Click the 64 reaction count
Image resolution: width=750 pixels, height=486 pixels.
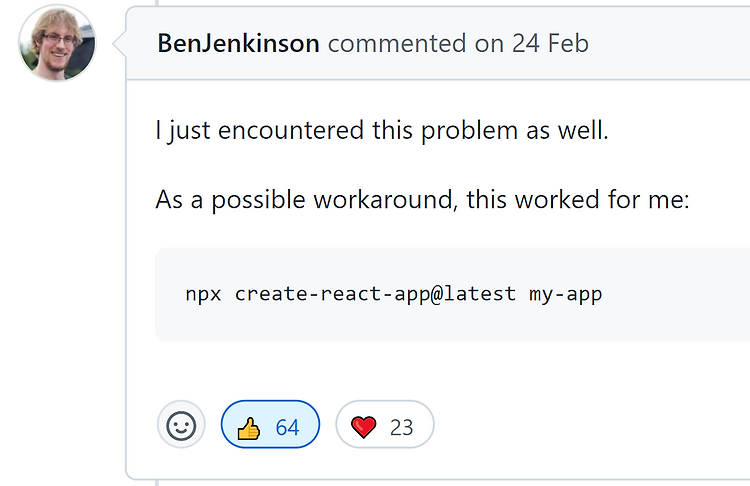287,428
